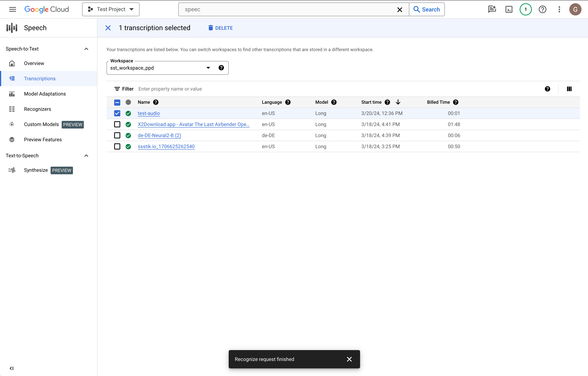Toggle checkbox for de-DE-Neural2-B transcription
588x376 pixels.
coord(117,135)
